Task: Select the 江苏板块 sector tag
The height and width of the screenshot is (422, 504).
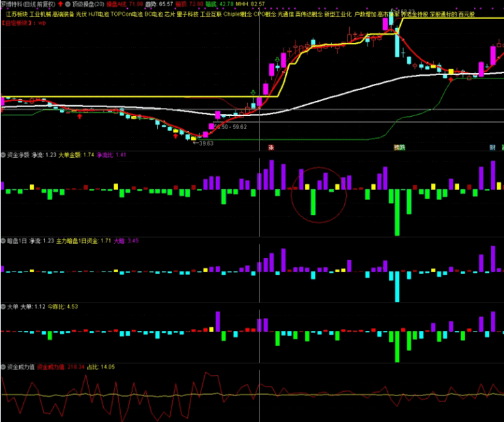Action: 17,14
